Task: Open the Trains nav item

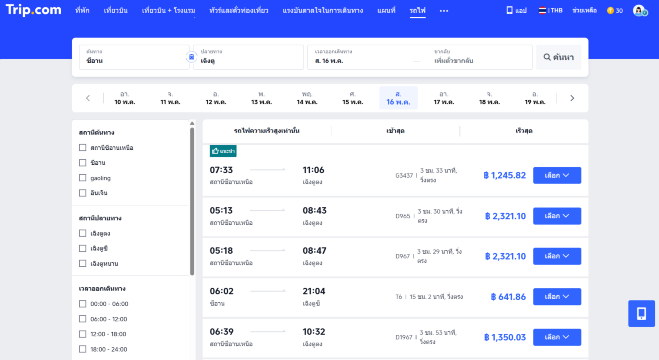Action: click(417, 11)
